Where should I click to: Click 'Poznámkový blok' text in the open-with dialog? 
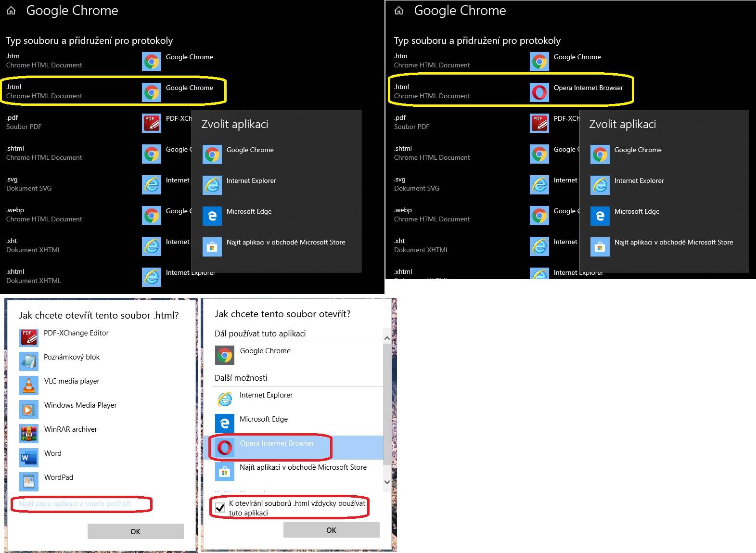click(72, 357)
